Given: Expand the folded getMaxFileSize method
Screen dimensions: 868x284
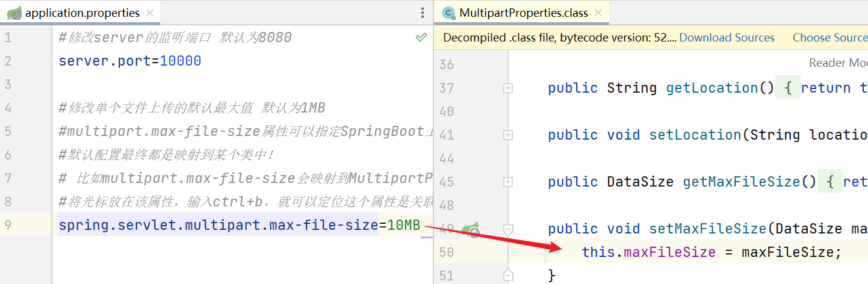Looking at the screenshot, I should 508,182.
